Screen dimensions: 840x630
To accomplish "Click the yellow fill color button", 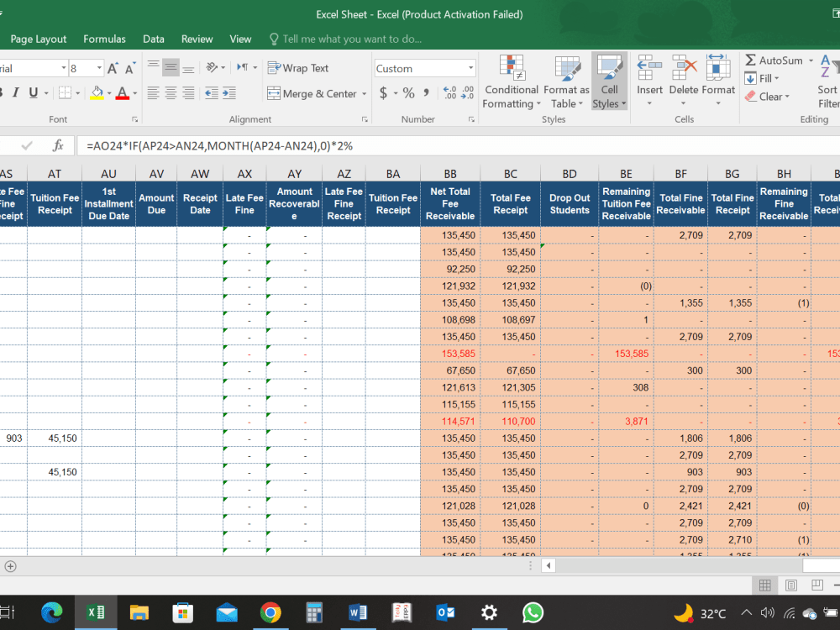I will coord(97,93).
